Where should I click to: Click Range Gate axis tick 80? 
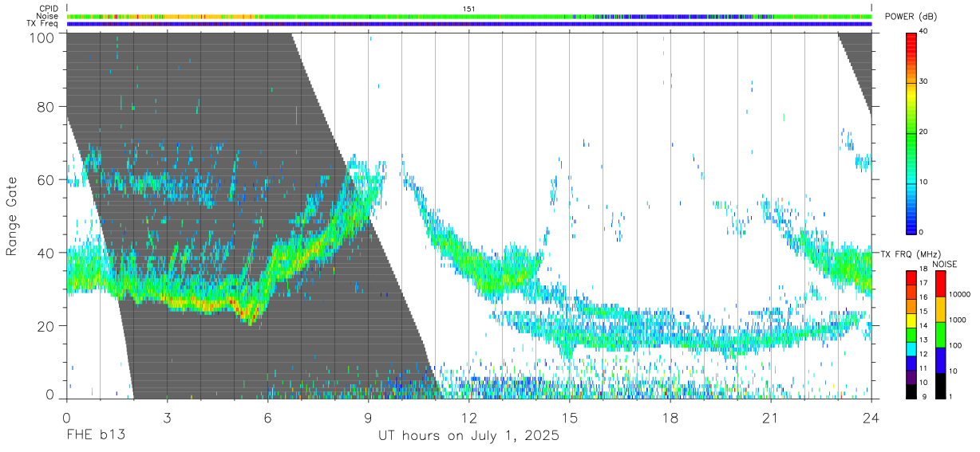coord(45,106)
